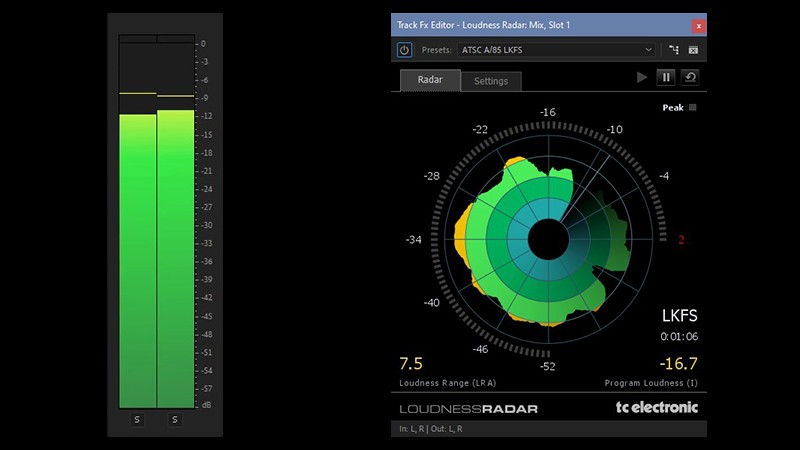Switch to the Radar tab
This screenshot has width=800, height=450.
pos(430,80)
